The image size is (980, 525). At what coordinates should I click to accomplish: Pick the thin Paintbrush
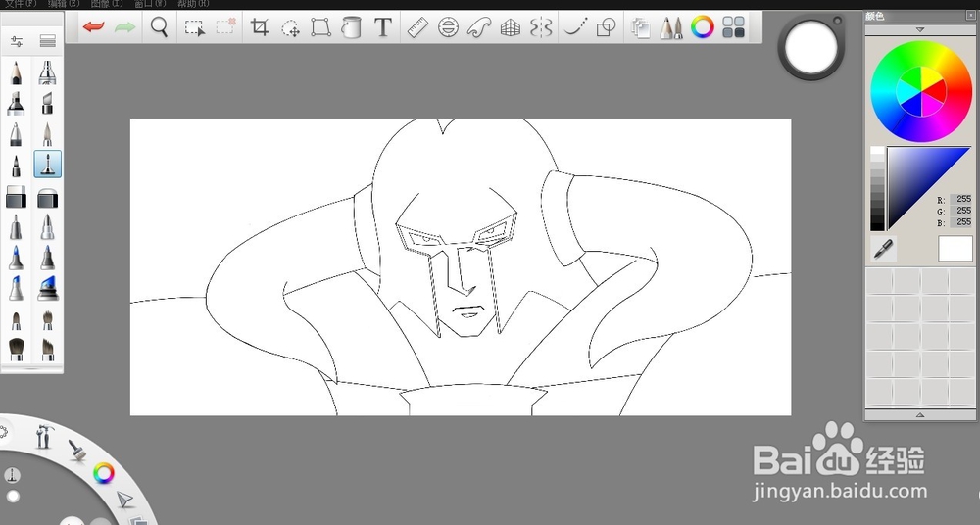point(47,134)
